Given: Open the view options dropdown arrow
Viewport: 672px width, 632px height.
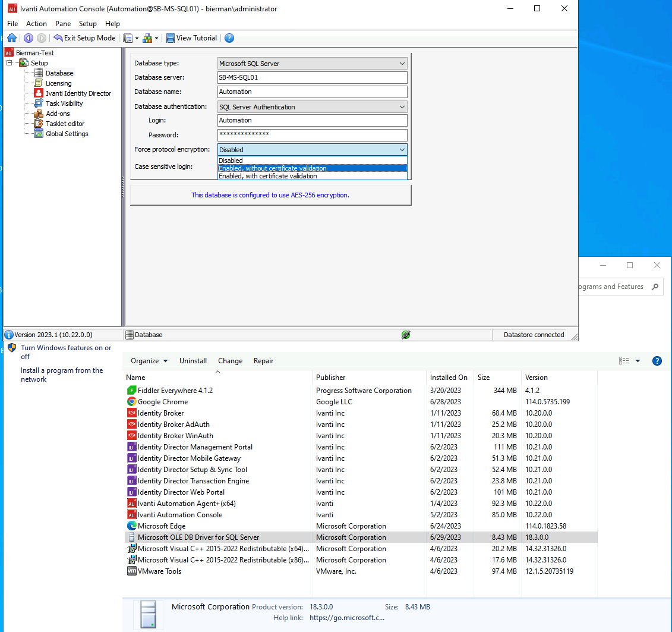Looking at the screenshot, I should [638, 361].
